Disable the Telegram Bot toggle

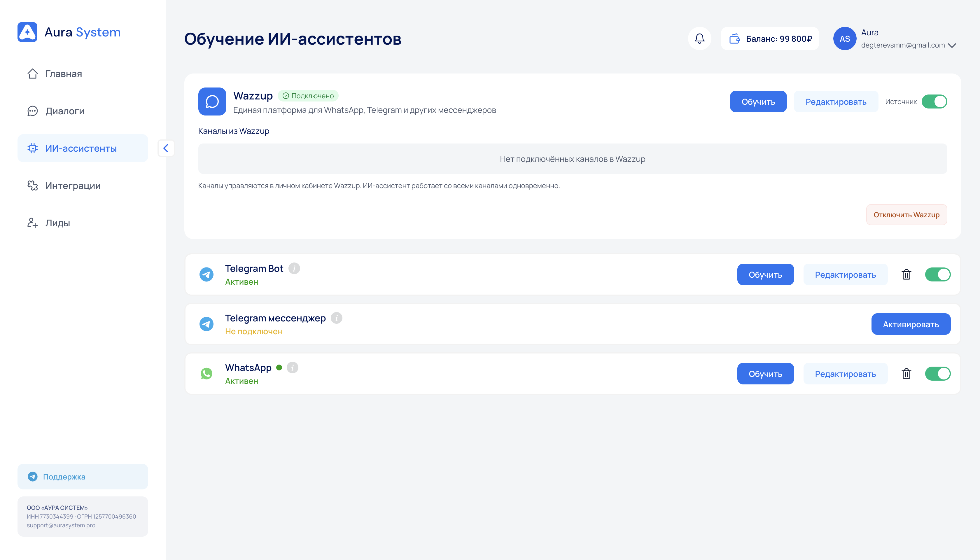tap(937, 274)
